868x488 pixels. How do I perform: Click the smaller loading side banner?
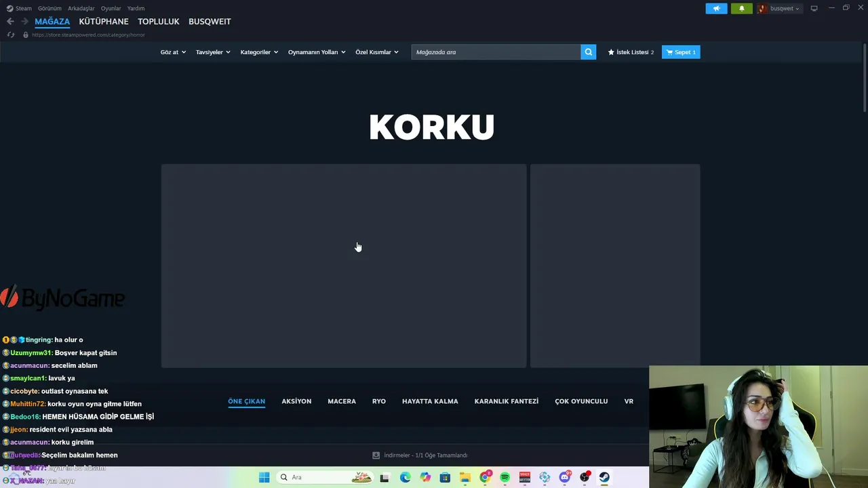tap(615, 266)
